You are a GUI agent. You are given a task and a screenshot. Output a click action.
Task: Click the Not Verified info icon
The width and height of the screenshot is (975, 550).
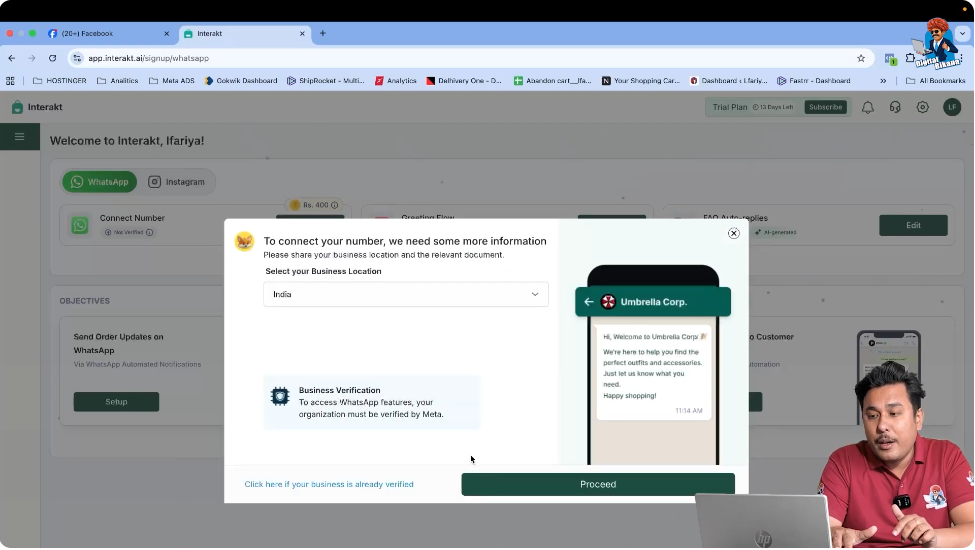pos(149,232)
